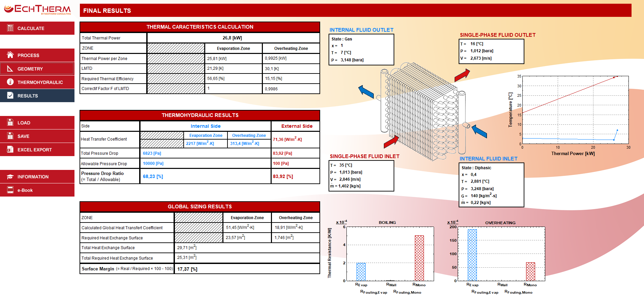Click external pressure drop ratio 83,92 [%]
This screenshot has height=296, width=644.
(283, 176)
